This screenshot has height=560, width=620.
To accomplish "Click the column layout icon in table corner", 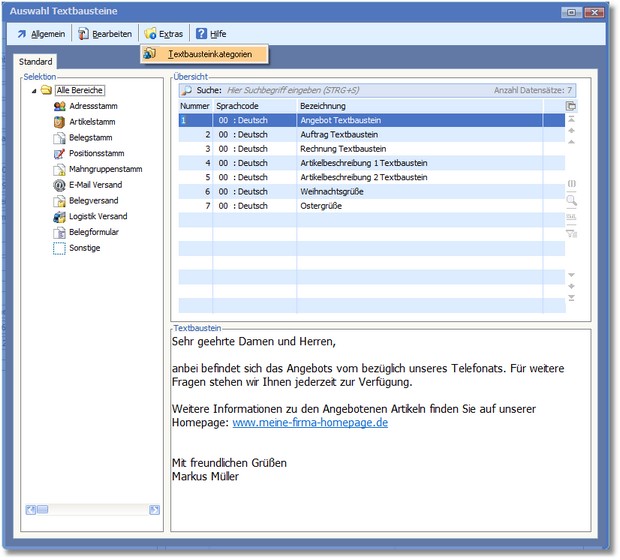I will pyautogui.click(x=571, y=106).
